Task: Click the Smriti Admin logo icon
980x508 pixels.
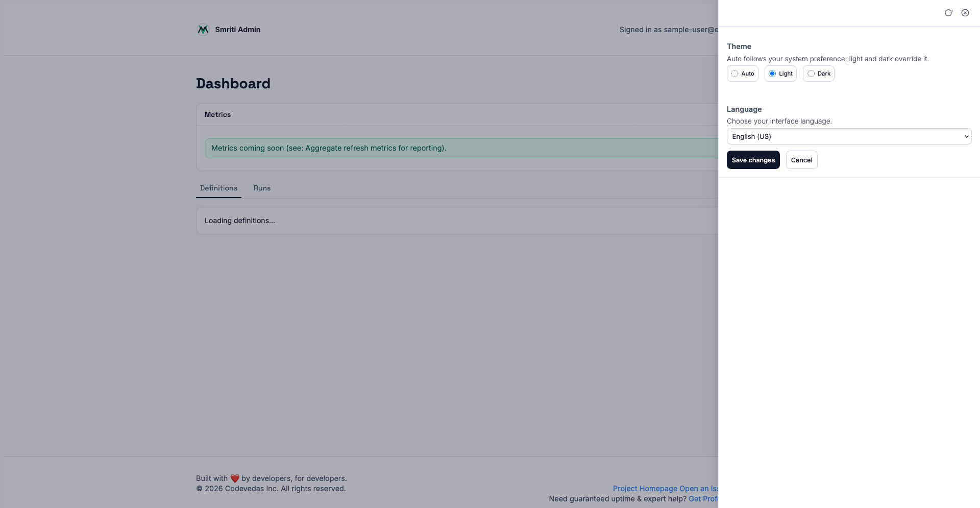Action: [203, 30]
